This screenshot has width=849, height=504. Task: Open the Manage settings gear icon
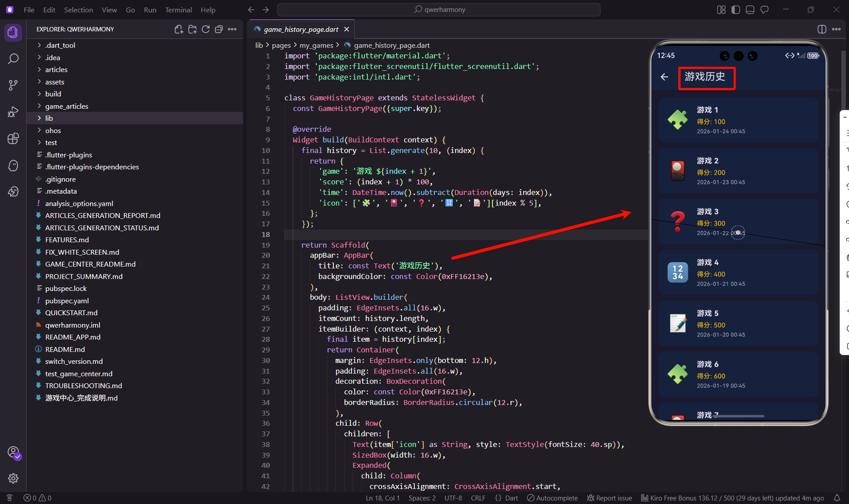(13, 478)
